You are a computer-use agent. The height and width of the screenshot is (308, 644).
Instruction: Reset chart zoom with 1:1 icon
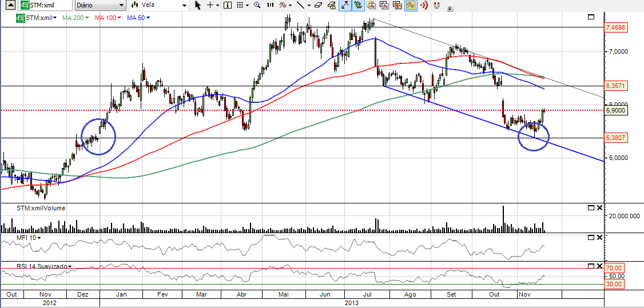click(270, 5)
